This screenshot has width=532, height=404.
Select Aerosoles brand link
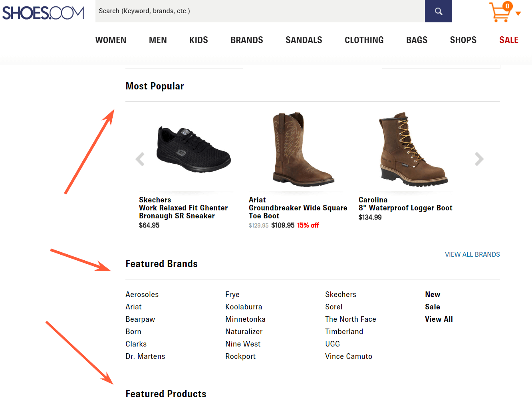(x=142, y=294)
